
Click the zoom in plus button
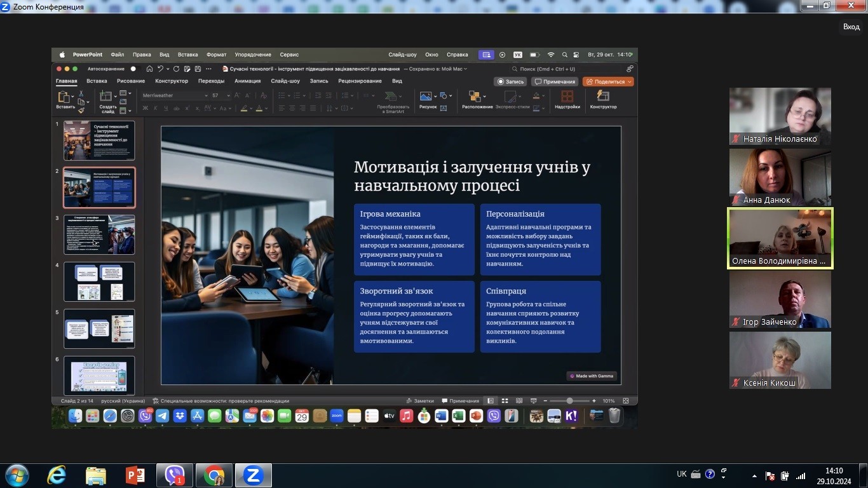594,401
